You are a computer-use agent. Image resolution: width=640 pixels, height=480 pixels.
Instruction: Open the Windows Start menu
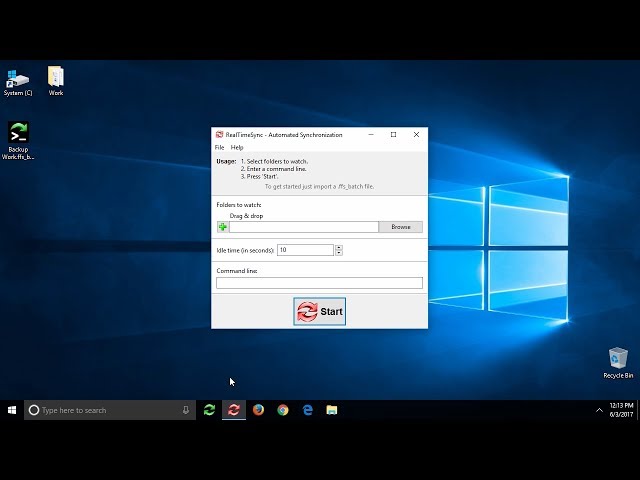pos(12,410)
